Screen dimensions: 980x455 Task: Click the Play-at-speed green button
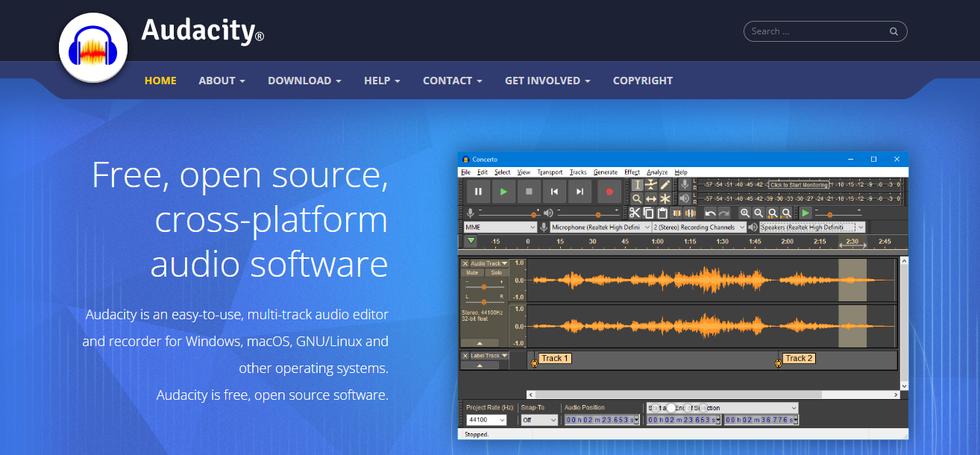pos(805,213)
